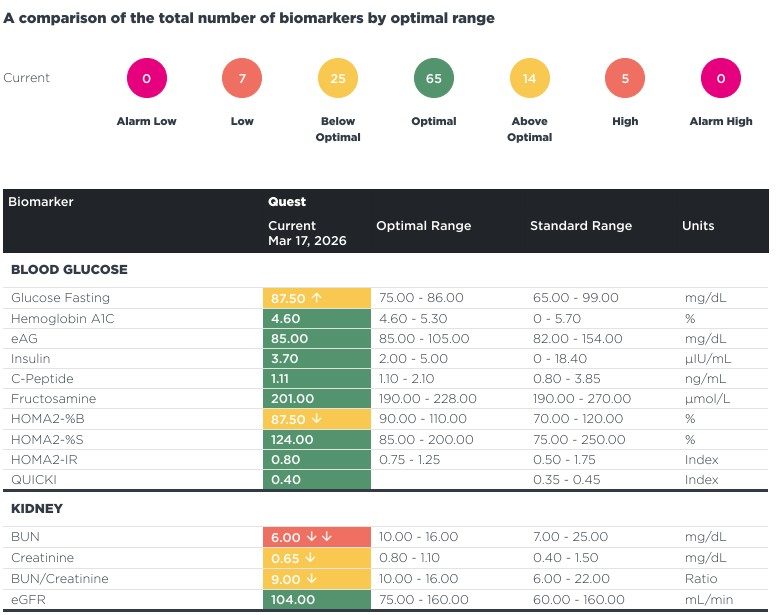This screenshot has width=781, height=615.
Task: Click the Creatinine biomarker name
Action: 42,558
